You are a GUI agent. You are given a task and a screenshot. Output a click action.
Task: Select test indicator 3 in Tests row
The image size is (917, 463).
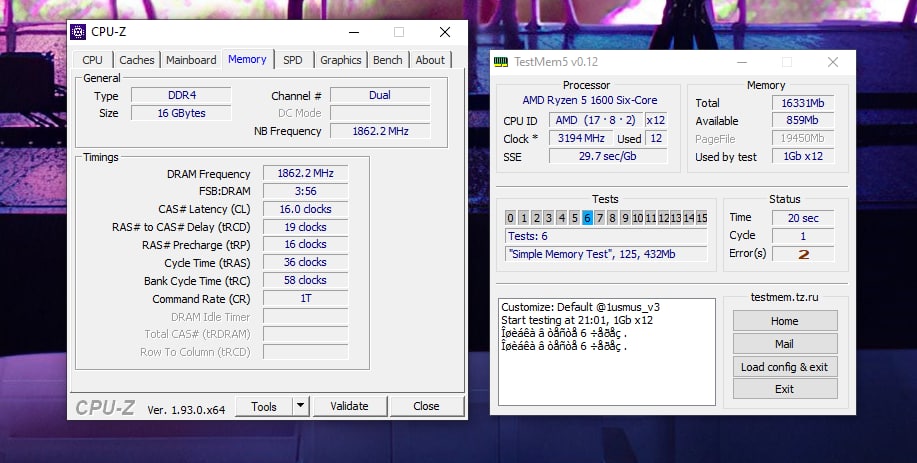tap(549, 218)
